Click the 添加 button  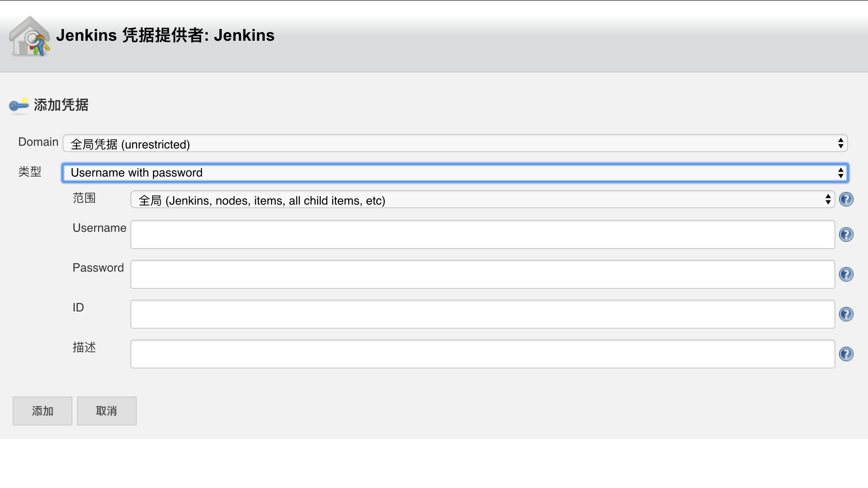click(x=43, y=411)
